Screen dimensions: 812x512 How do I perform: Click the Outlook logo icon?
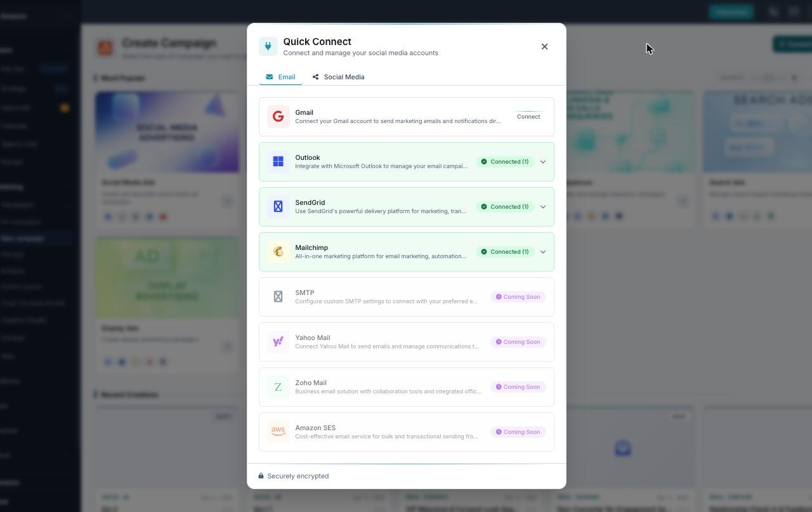278,162
